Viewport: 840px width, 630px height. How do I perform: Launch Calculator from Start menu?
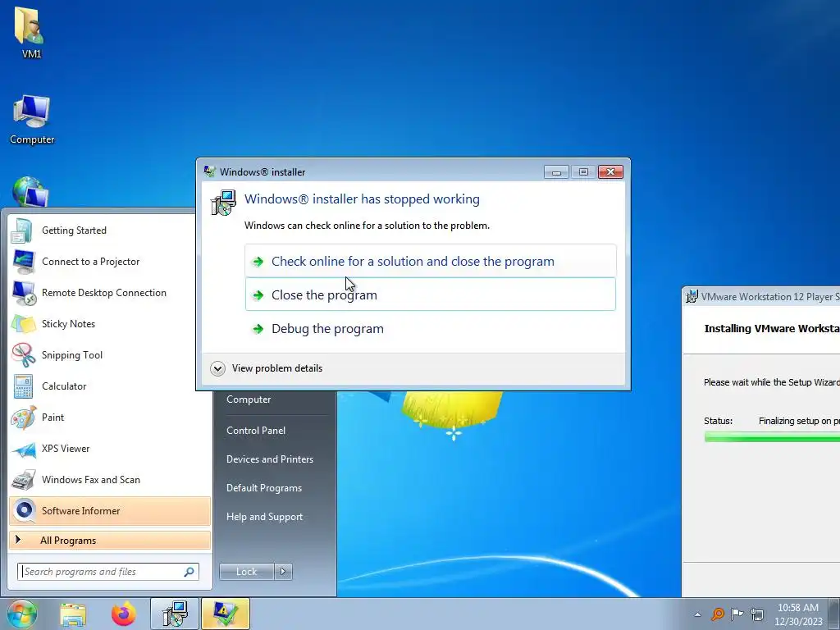109,386
